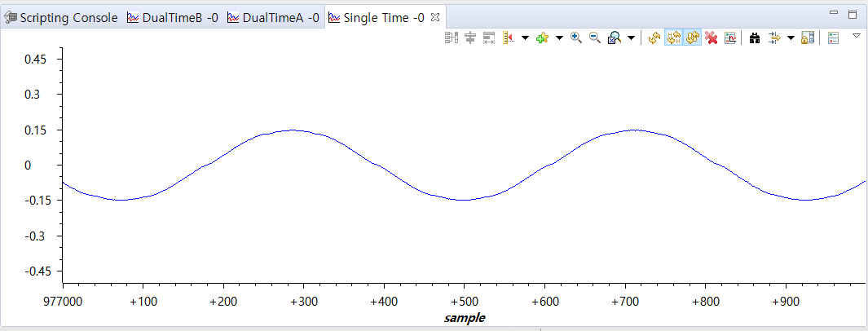This screenshot has height=331, width=868.
Task: Click the green plus star icon
Action: pos(542,38)
